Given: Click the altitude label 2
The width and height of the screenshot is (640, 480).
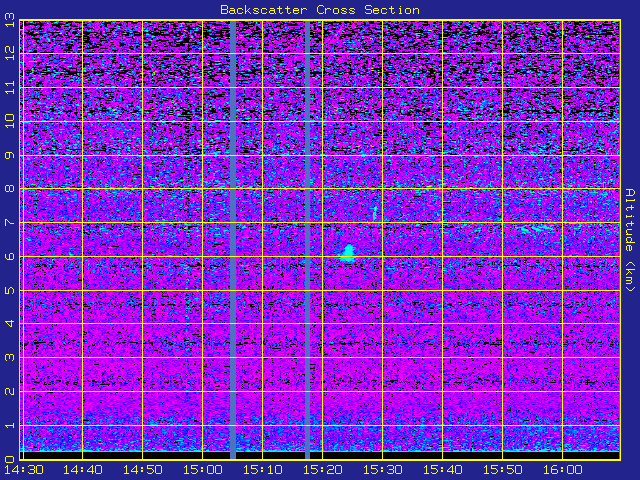Looking at the screenshot, I should pyautogui.click(x=10, y=391).
